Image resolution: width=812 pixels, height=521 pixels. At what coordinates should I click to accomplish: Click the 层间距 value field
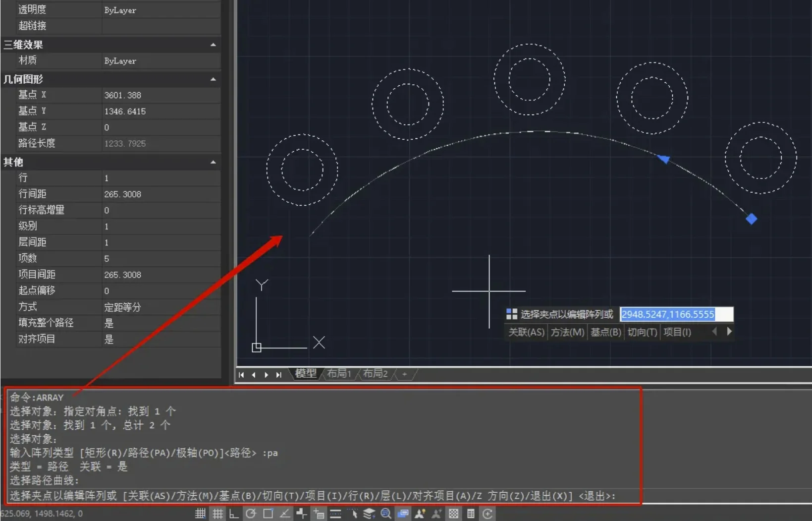161,242
